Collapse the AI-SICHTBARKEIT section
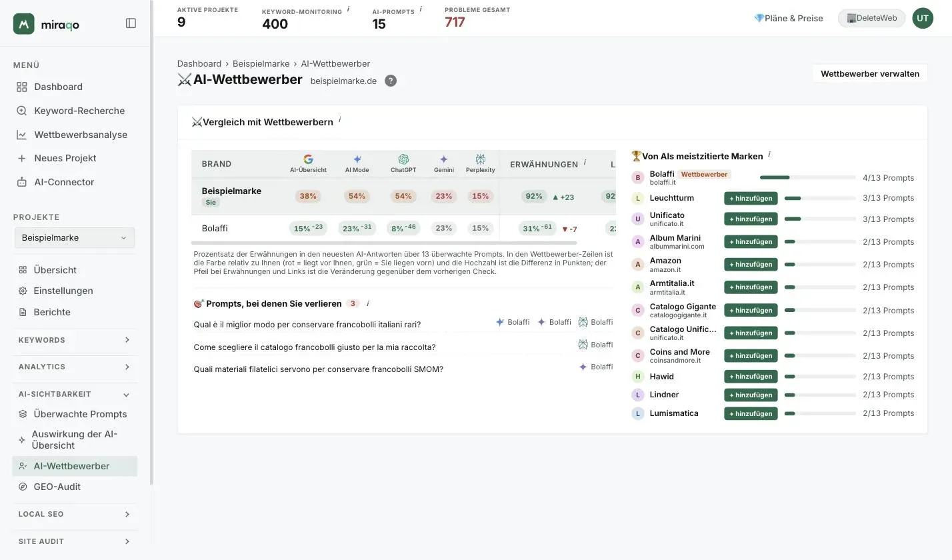The image size is (952, 560). pos(75,394)
